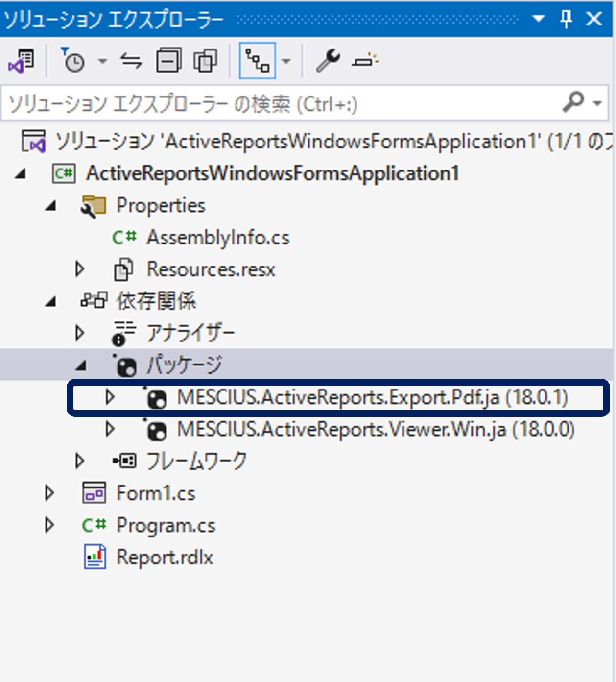Screen dimensions: 616x682
Task: Collapse the Properties folder
Action: coord(50,206)
